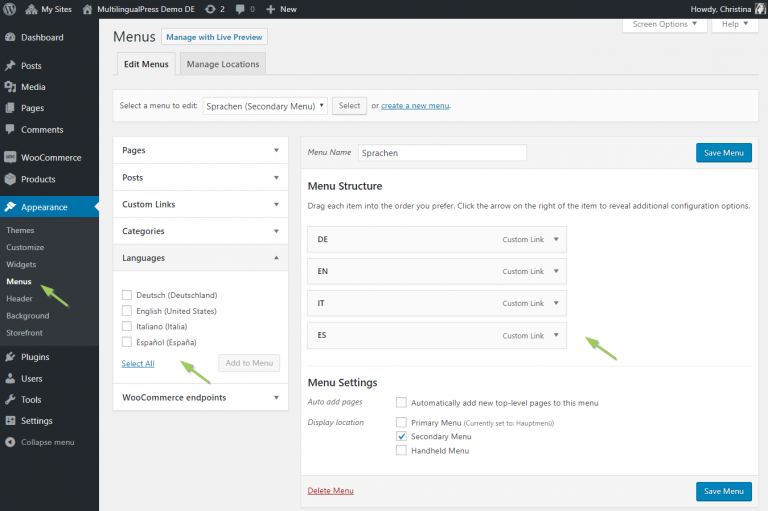The image size is (768, 511).
Task: Open the Widgets submenu item
Action: [x=21, y=265]
